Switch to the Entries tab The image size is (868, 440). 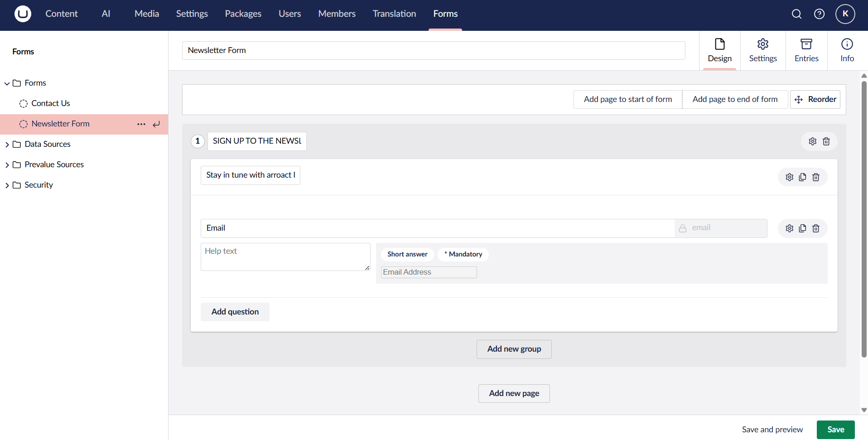coord(806,50)
